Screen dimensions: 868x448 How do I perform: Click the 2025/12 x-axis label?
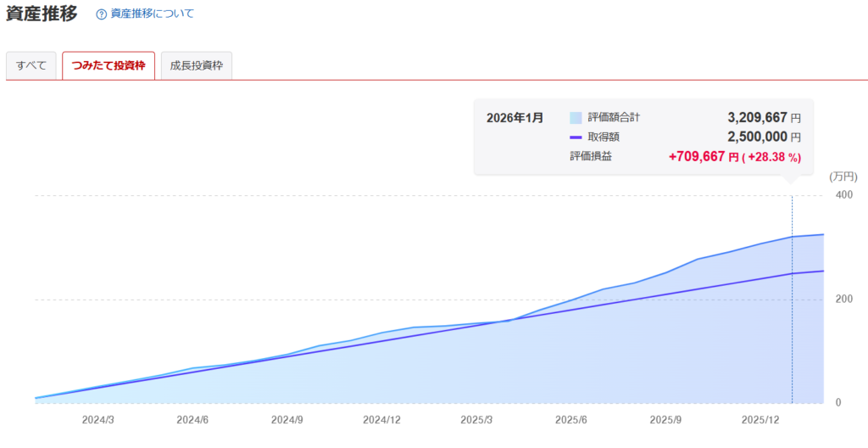click(760, 420)
